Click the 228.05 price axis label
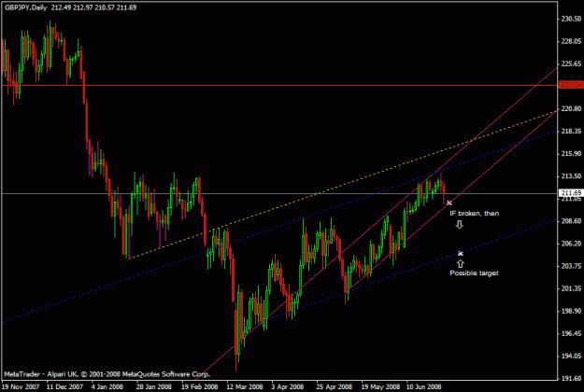Screen dimensions: 584x392 point(571,41)
